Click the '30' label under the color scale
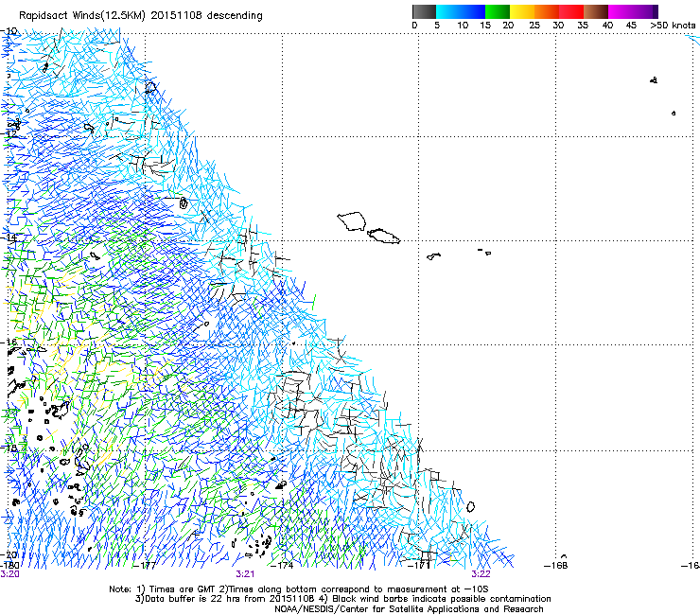700x615 pixels. tap(558, 26)
